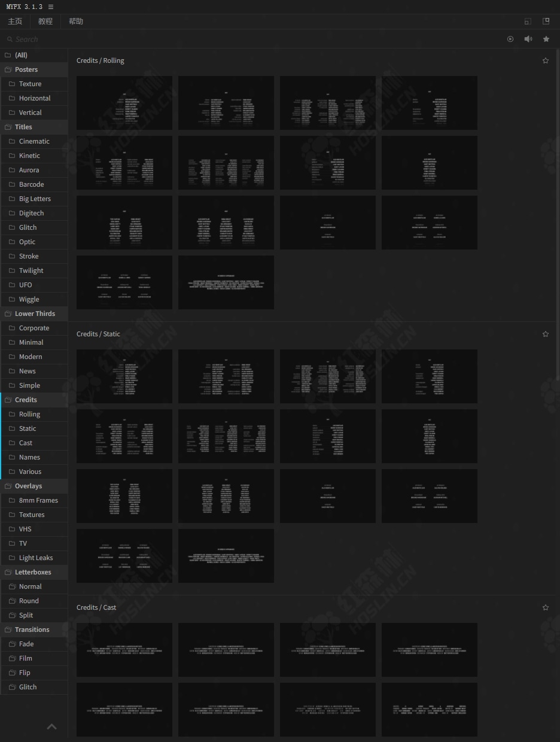Click folder icon beside Modern
Screen dimensions: 560x742
(x=12, y=357)
